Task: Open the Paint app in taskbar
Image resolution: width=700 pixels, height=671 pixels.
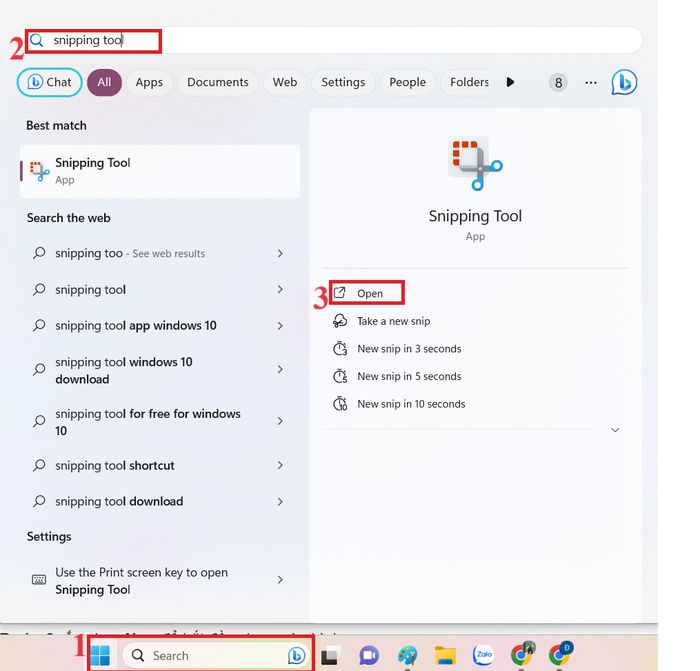Action: [407, 655]
